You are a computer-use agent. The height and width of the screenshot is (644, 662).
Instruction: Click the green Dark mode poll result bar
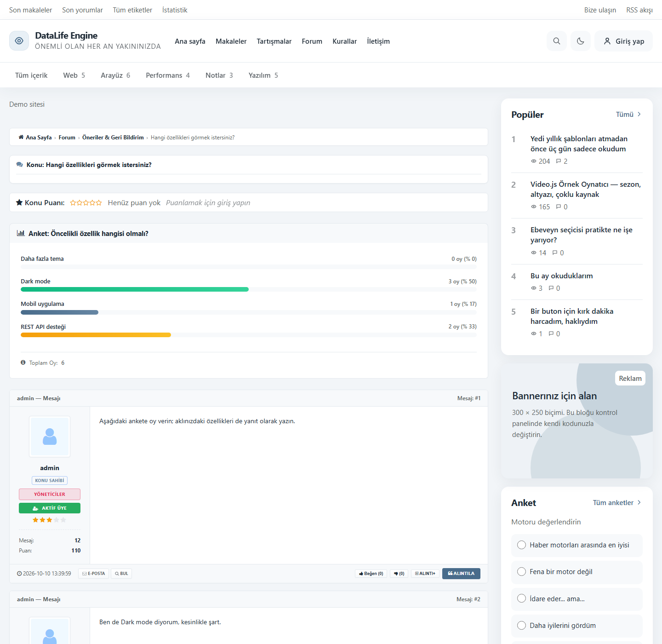pos(135,289)
